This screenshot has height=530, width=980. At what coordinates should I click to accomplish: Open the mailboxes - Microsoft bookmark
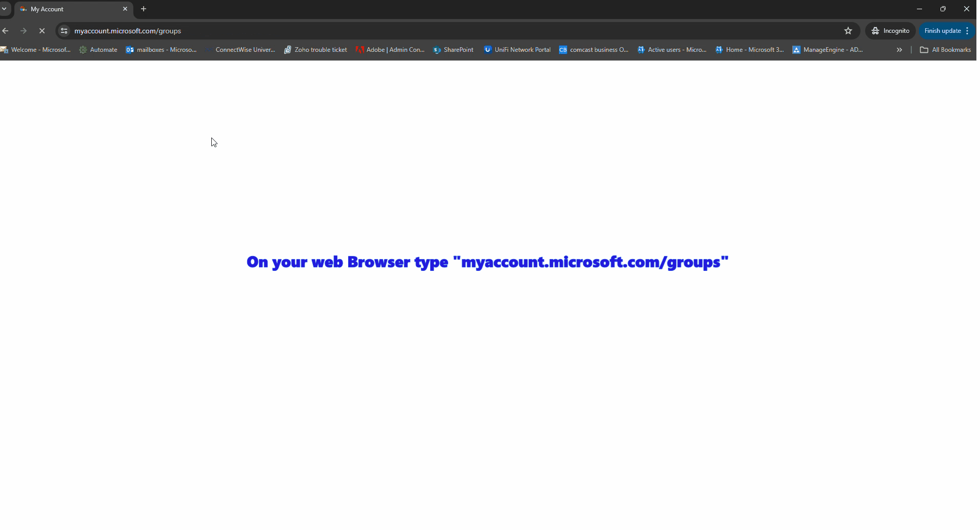pyautogui.click(x=162, y=50)
